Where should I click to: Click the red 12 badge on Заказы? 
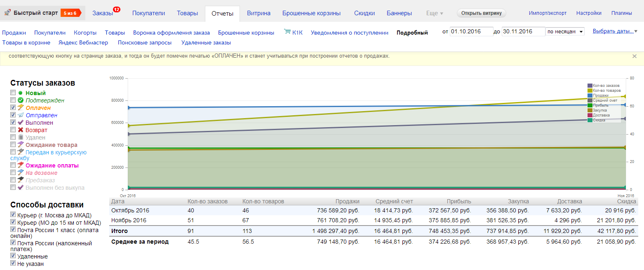pyautogui.click(x=116, y=9)
